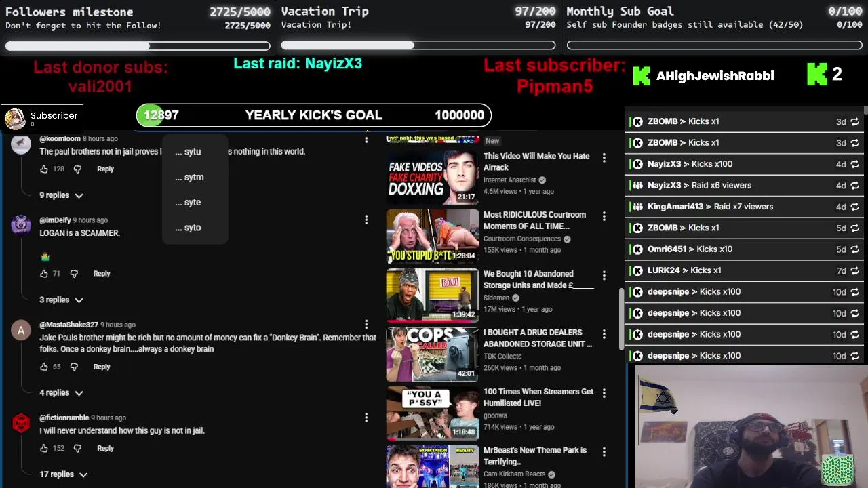Like the comment by @fictionrumble
The height and width of the screenshot is (488, 868).
click(44, 448)
